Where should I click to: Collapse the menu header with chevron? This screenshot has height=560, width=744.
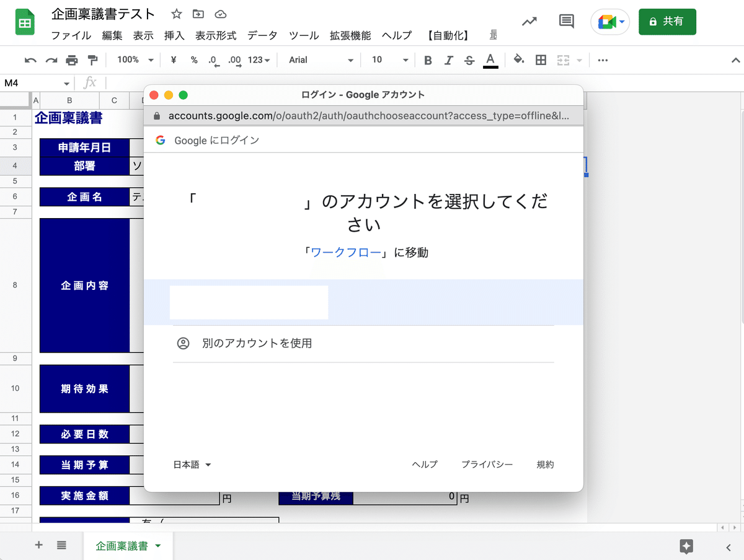tap(735, 60)
